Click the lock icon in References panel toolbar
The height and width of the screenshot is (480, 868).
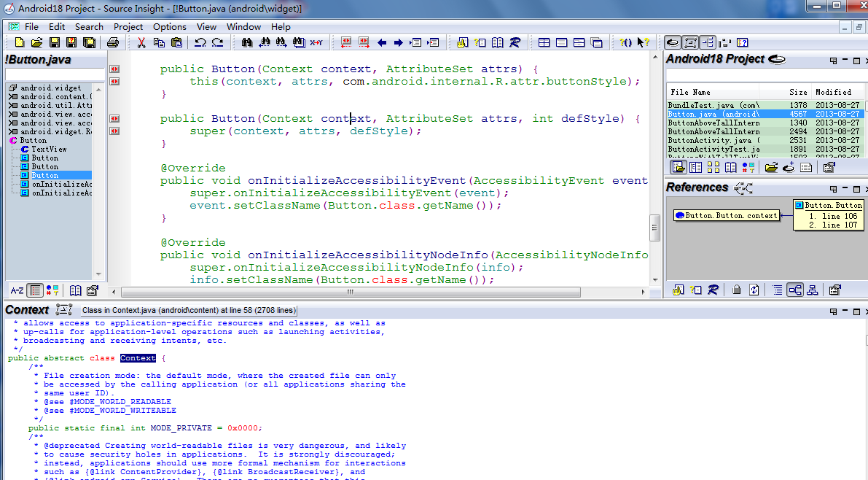click(x=736, y=290)
